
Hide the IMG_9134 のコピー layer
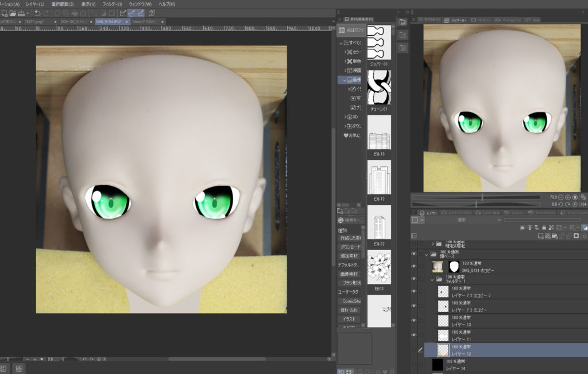pos(413,266)
